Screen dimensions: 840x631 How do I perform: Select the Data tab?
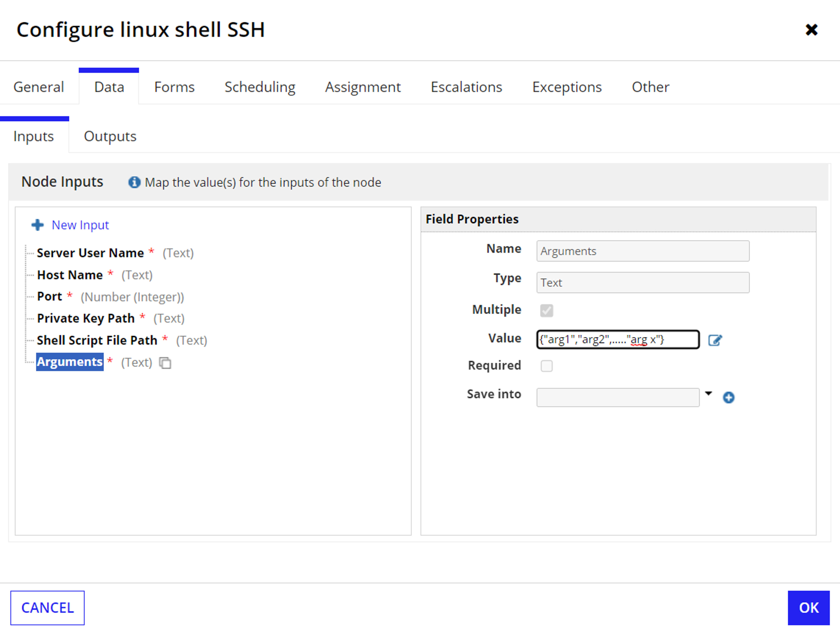point(109,87)
